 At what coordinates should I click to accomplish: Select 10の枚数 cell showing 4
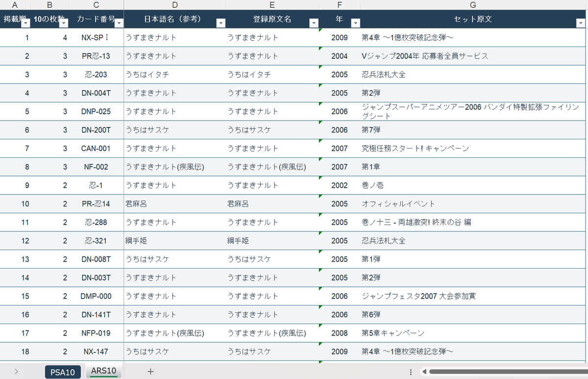point(49,38)
